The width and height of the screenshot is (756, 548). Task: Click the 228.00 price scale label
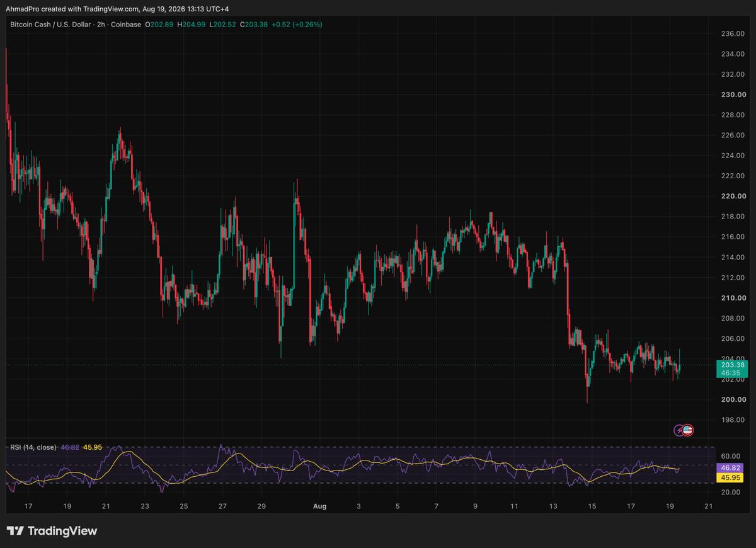(x=733, y=115)
